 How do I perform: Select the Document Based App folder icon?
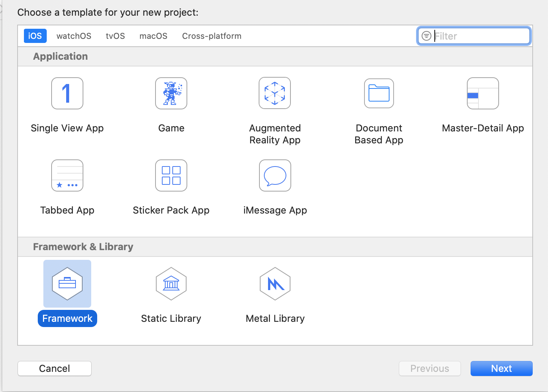(x=379, y=93)
